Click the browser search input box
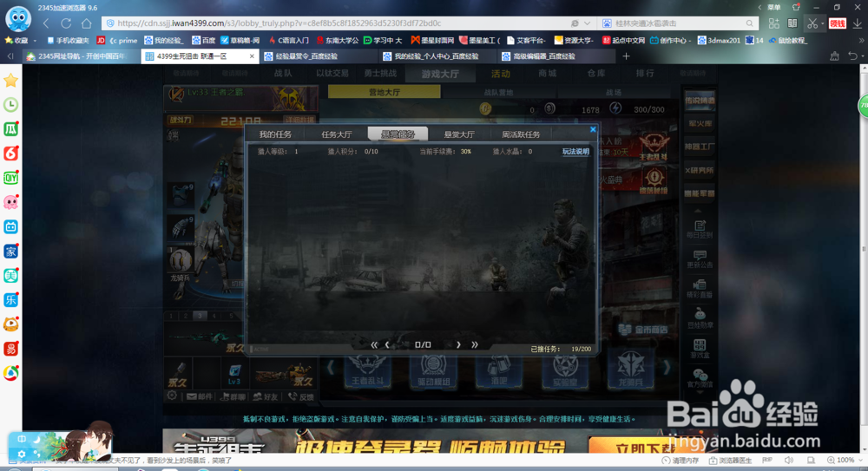Screen dimensions: 868x471 click(678, 23)
